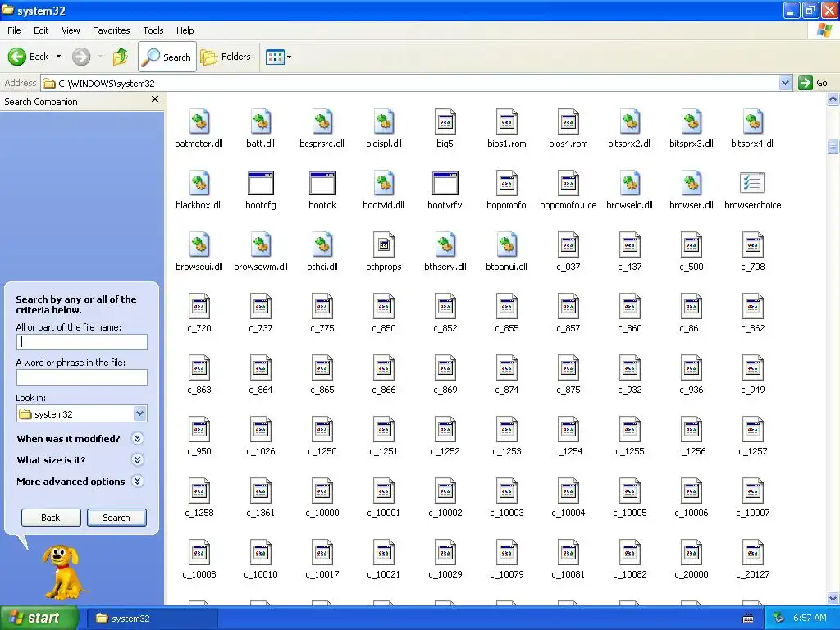Select the browserchoice file icon
Screen dimensions: 840x630
pyautogui.click(x=752, y=183)
